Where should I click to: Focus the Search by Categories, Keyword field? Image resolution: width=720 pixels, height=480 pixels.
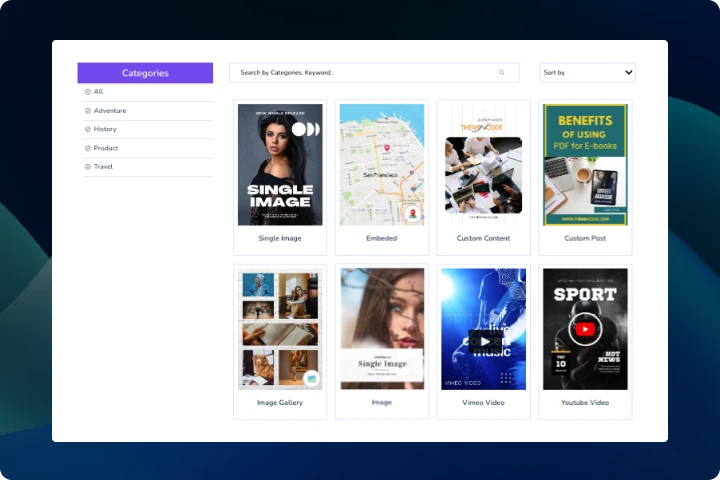pos(374,73)
